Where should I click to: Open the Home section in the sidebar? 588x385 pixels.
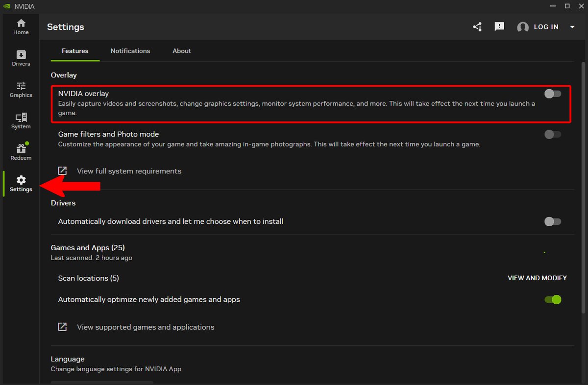21,26
